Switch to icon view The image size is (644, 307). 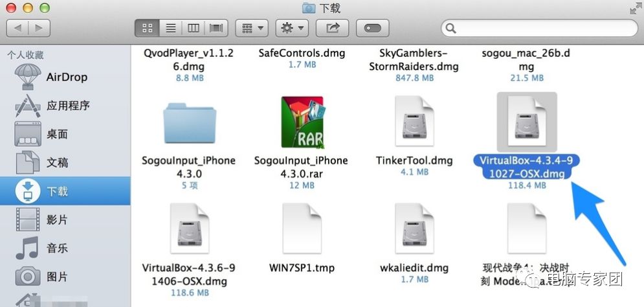coord(147,28)
